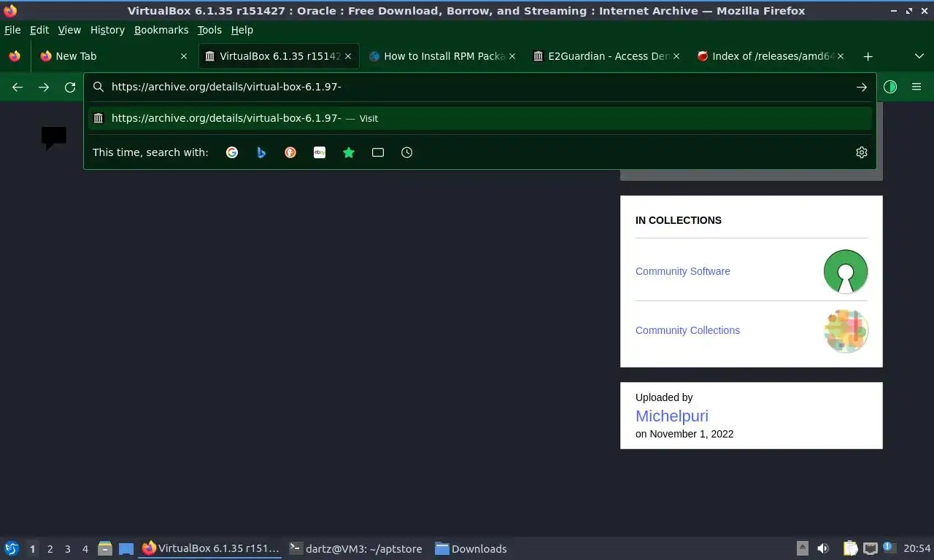This screenshot has width=934, height=560.
Task: Expand the list all tabs dropdown
Action: point(919,56)
